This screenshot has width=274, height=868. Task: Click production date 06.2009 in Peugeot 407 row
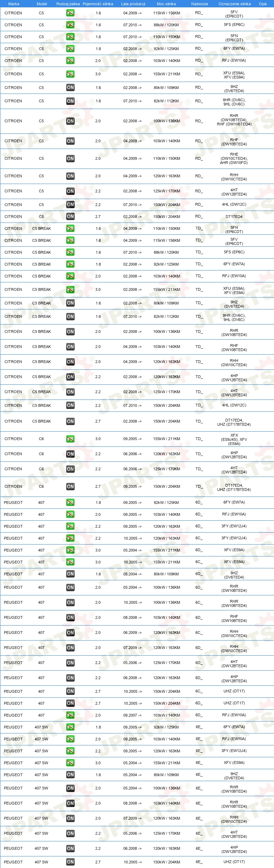click(x=132, y=633)
